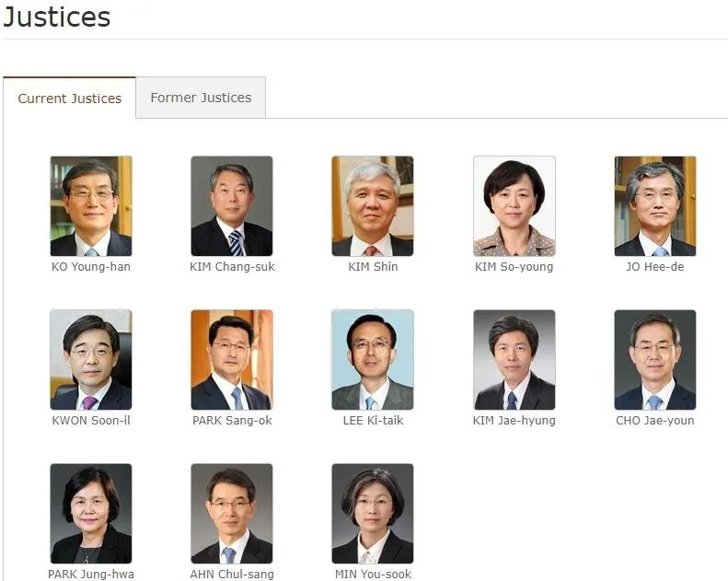Click the LEE Ki-taik portrait thumbnail

pyautogui.click(x=373, y=359)
